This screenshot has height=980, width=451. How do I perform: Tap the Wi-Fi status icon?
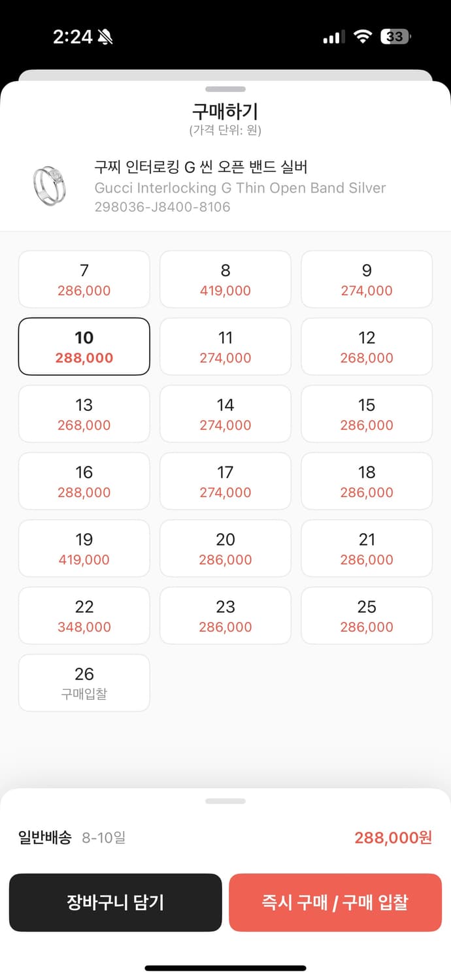coord(362,37)
